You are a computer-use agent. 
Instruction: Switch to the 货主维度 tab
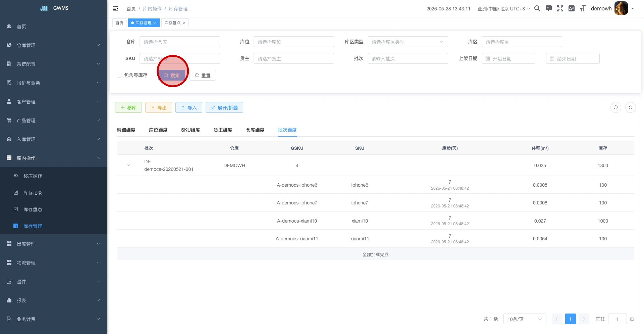coord(223,130)
